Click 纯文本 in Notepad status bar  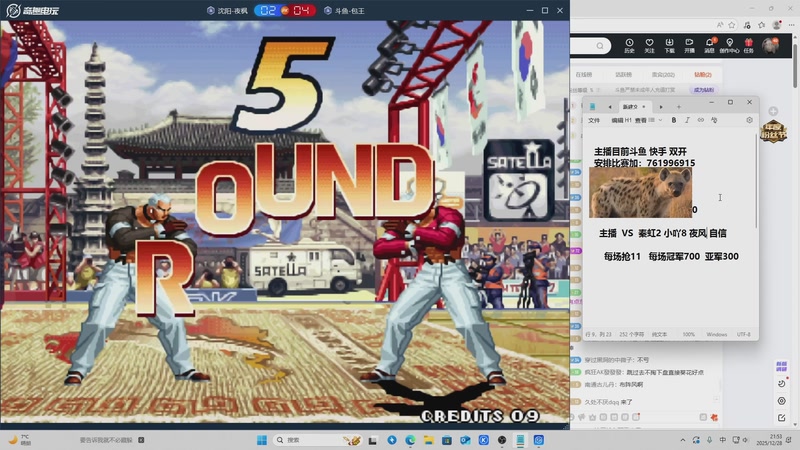coord(659,334)
